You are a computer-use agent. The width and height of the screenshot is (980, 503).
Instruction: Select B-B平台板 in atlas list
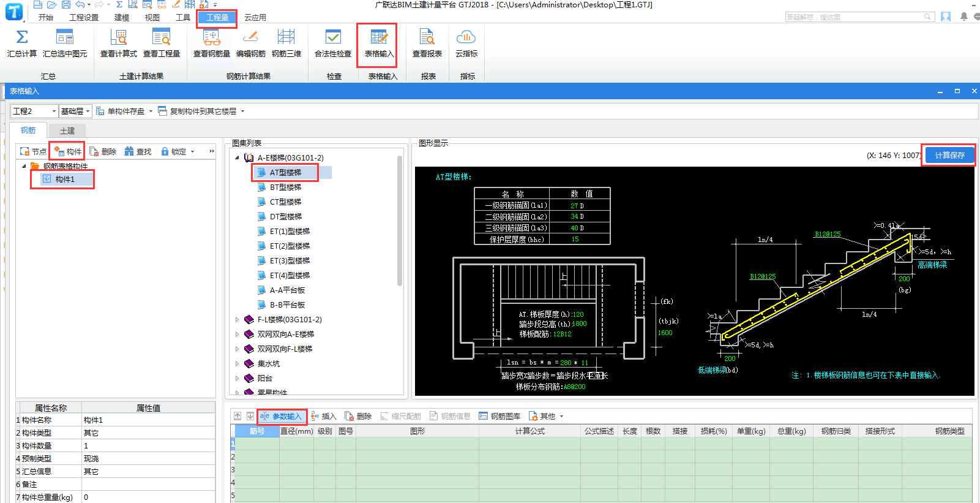pos(288,304)
